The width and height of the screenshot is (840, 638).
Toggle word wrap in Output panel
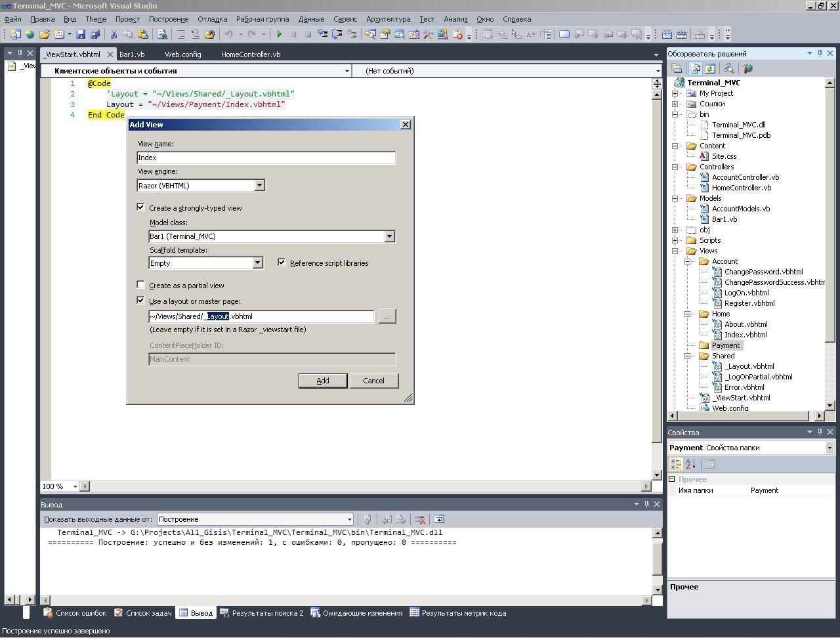click(x=439, y=519)
